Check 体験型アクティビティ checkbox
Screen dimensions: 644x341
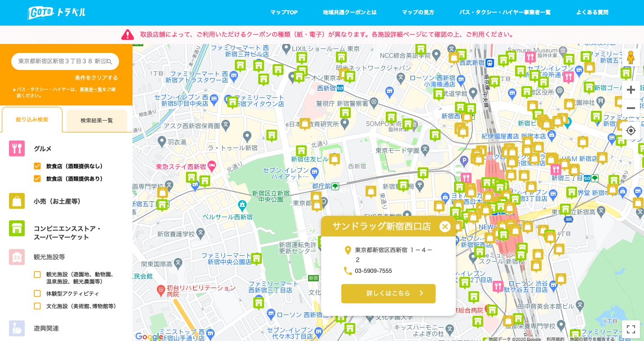37,293
